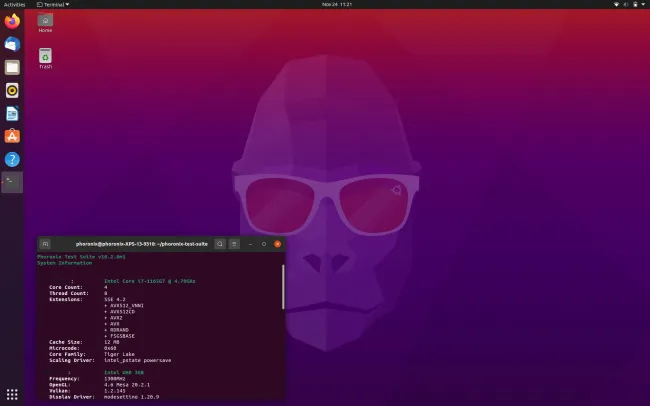Click the 'Vulkan:' label
The image size is (650, 406).
tap(60, 391)
